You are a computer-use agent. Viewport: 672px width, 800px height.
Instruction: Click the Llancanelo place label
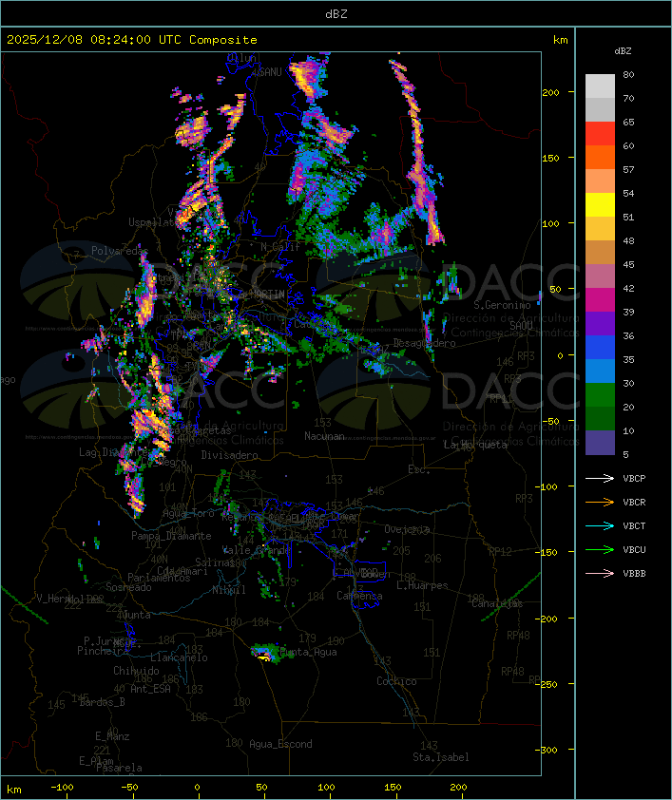(x=179, y=657)
